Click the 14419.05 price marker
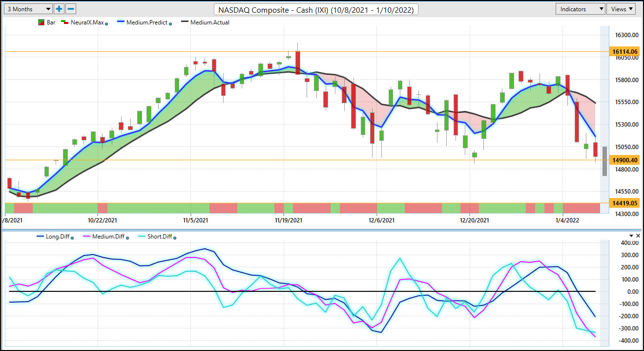 (624, 203)
